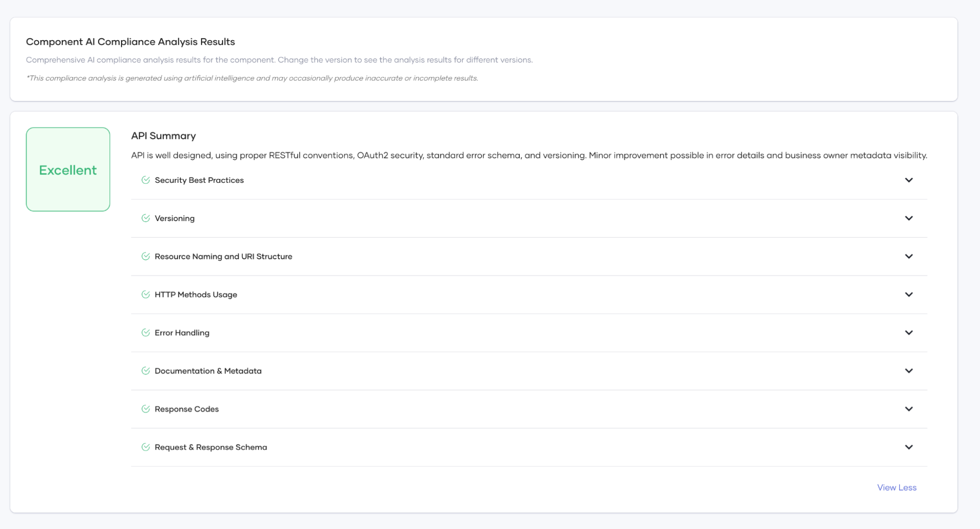Open the Resource Naming and URI Structure chevron

[908, 256]
